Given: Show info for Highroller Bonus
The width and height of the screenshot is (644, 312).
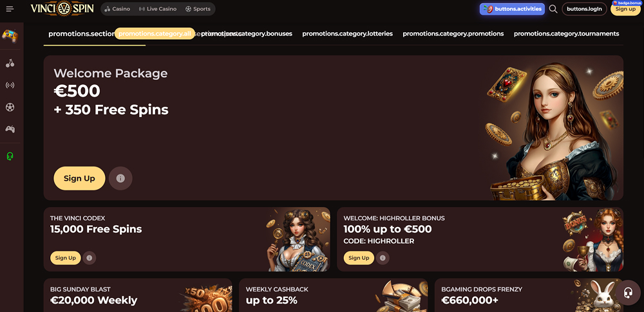Looking at the screenshot, I should click(383, 258).
